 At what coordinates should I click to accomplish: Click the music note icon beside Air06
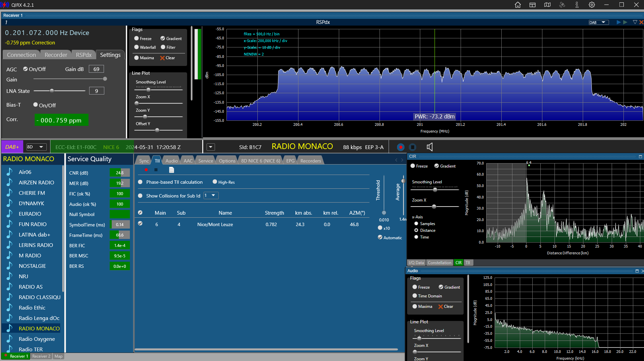coord(9,172)
